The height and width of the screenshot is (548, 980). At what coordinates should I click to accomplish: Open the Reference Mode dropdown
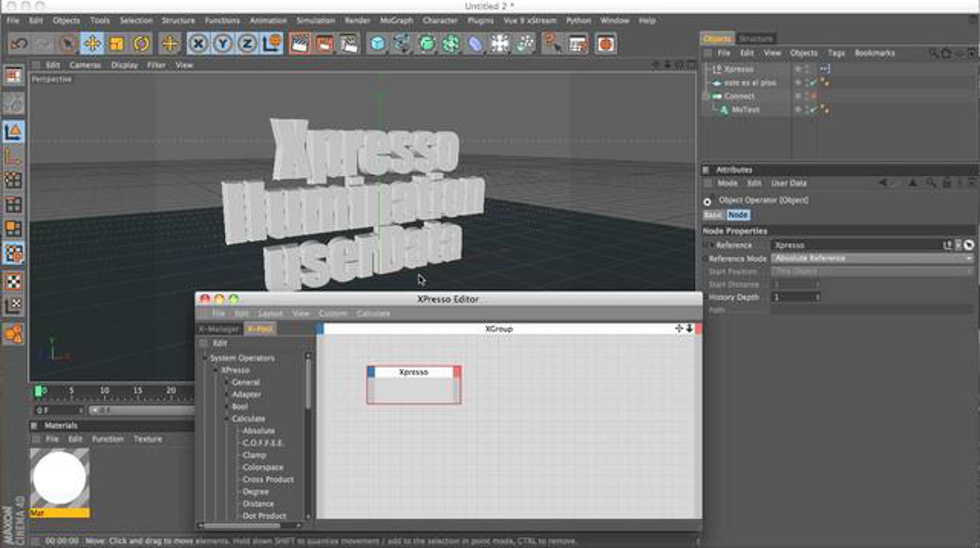[872, 258]
